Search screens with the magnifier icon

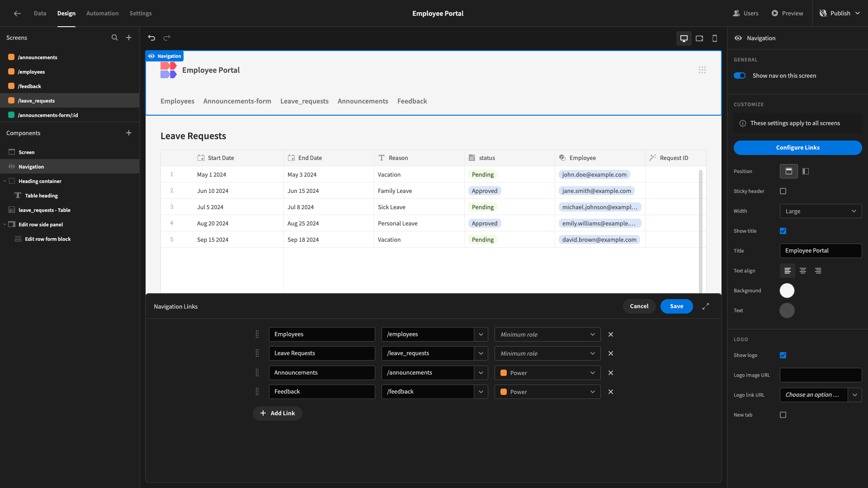[115, 38]
